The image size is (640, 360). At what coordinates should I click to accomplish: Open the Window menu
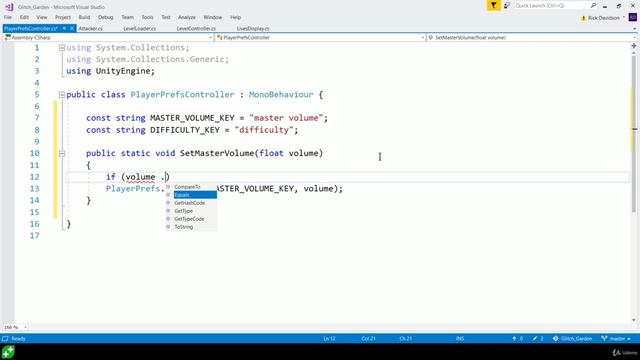tap(212, 17)
